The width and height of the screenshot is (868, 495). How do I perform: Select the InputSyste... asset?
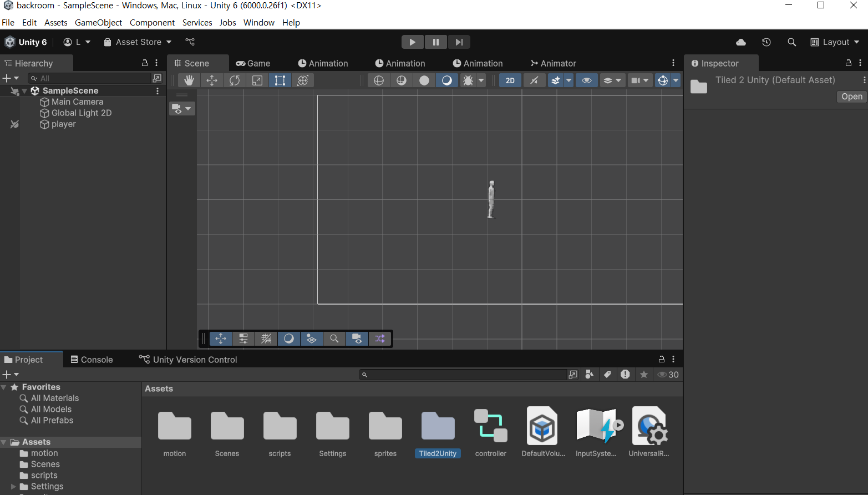pyautogui.click(x=596, y=434)
